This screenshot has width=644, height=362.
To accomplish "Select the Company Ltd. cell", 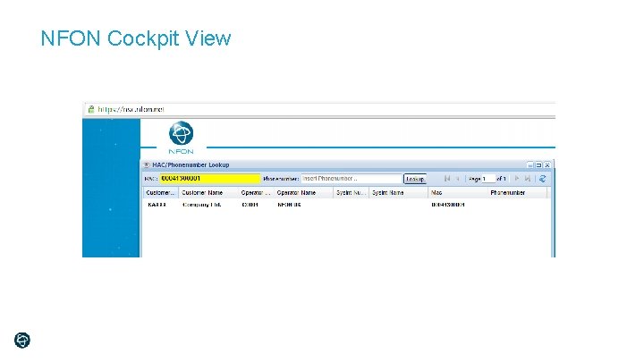I will click(x=201, y=205).
